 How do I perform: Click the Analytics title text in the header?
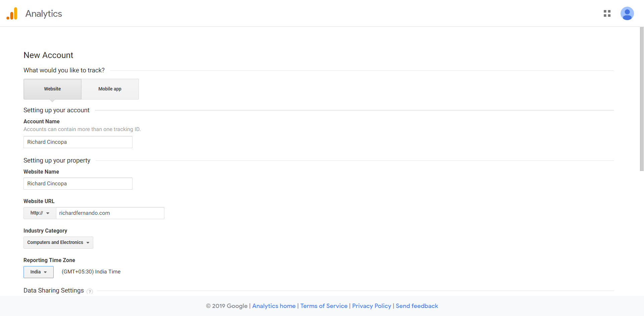[44, 14]
